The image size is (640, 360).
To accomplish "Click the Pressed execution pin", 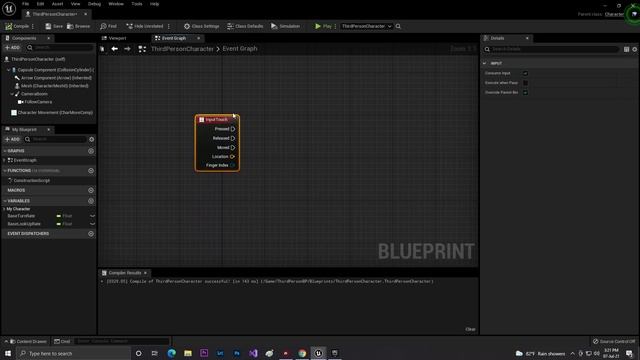I will point(233,129).
